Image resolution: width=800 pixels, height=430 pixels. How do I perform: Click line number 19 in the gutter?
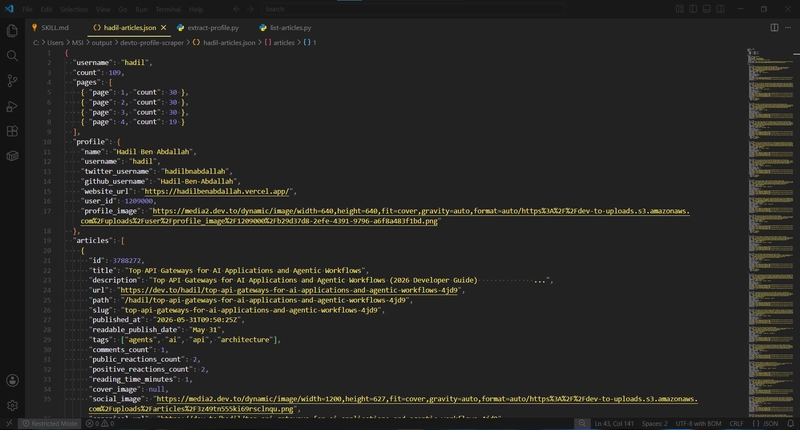point(47,241)
